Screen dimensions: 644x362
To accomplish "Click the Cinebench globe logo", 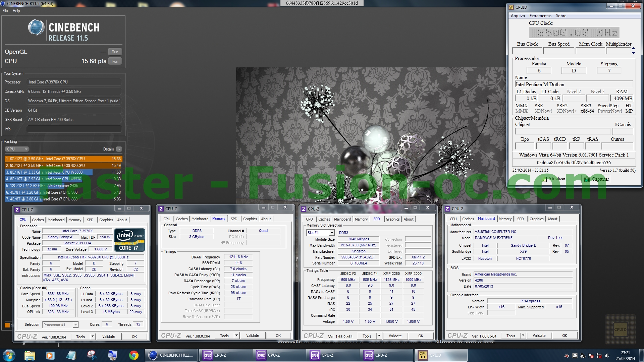I will [36, 27].
